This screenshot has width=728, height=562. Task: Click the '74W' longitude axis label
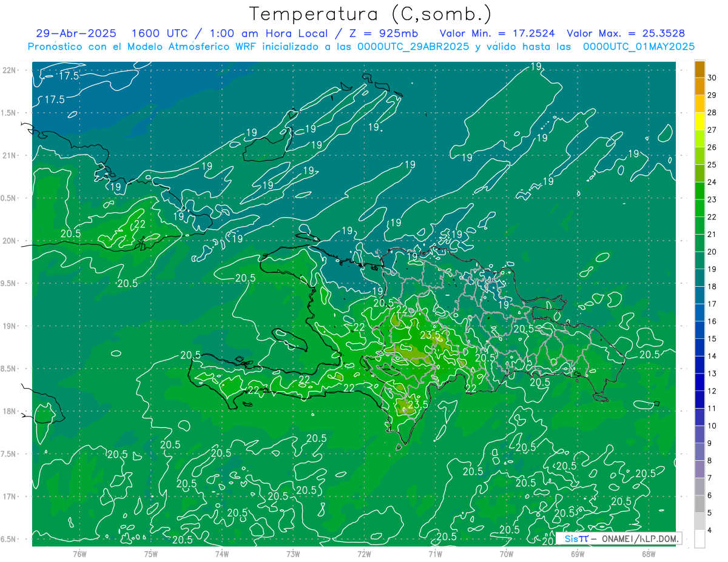222,554
